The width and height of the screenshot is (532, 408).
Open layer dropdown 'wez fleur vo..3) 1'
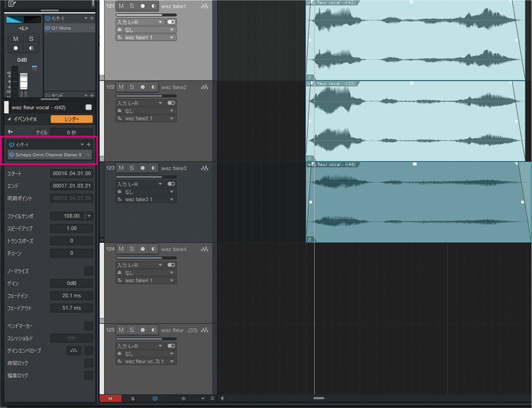point(146,362)
